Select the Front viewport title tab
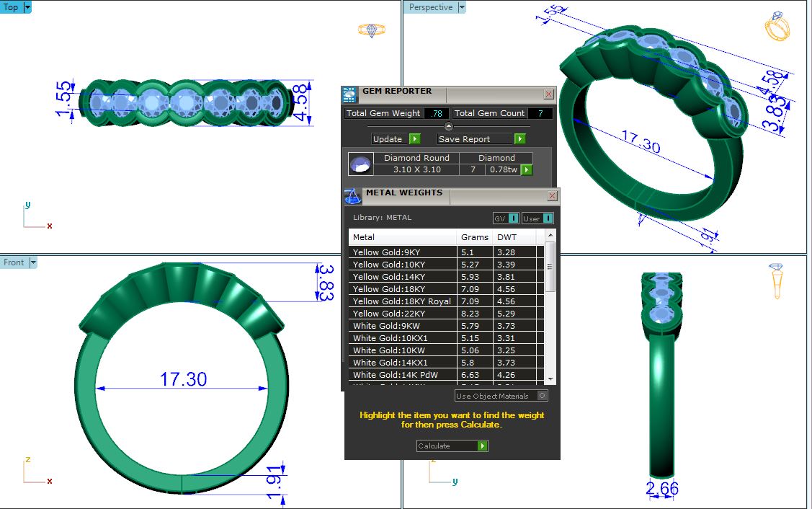Viewport: 812px width, 509px height. (14, 262)
